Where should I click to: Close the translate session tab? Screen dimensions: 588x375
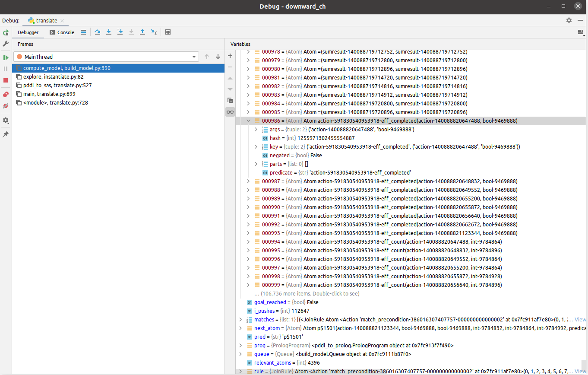tap(62, 21)
